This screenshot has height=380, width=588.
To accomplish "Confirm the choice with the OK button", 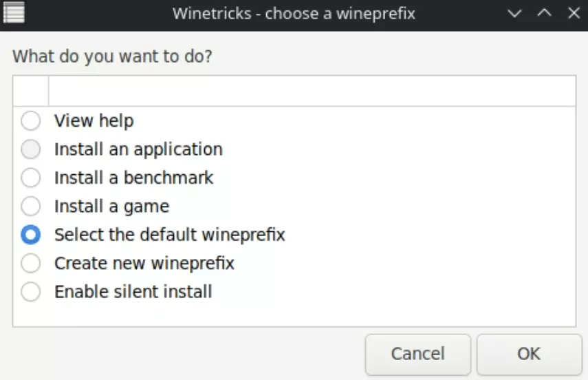I will pyautogui.click(x=529, y=354).
